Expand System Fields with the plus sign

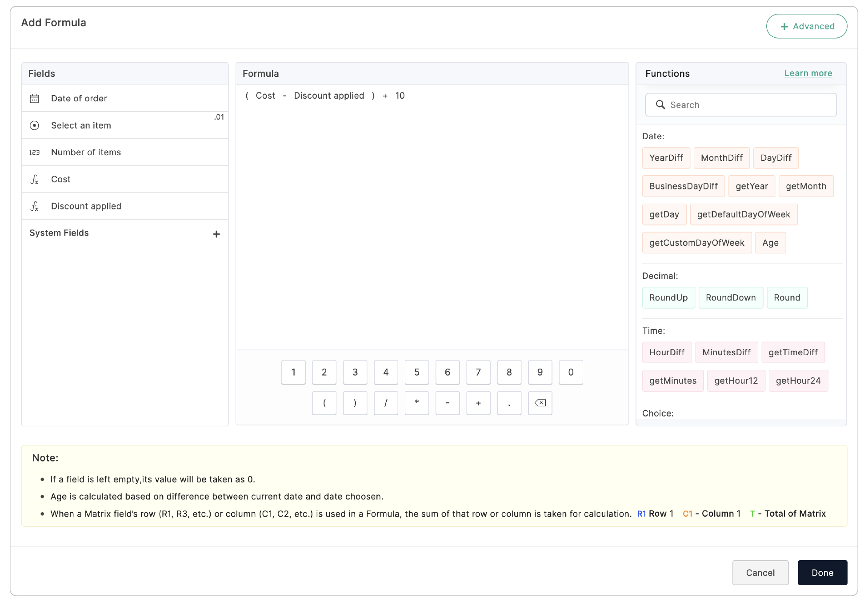pyautogui.click(x=216, y=234)
